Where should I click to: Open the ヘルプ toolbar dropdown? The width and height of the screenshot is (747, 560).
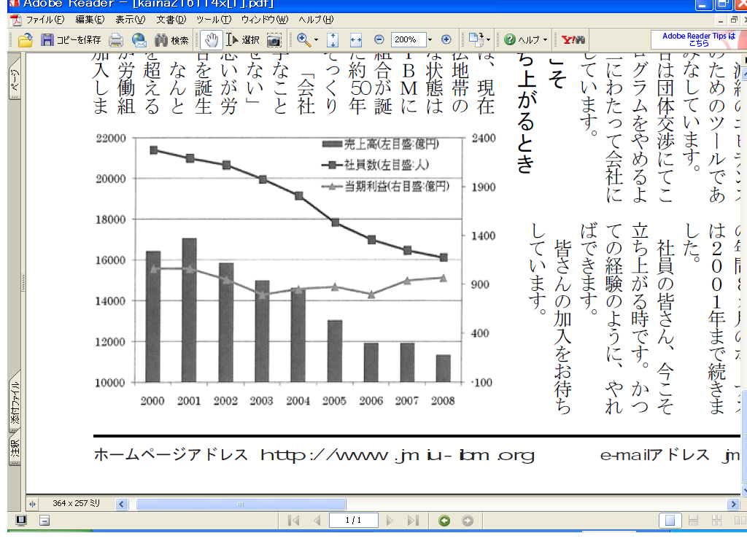(525, 40)
